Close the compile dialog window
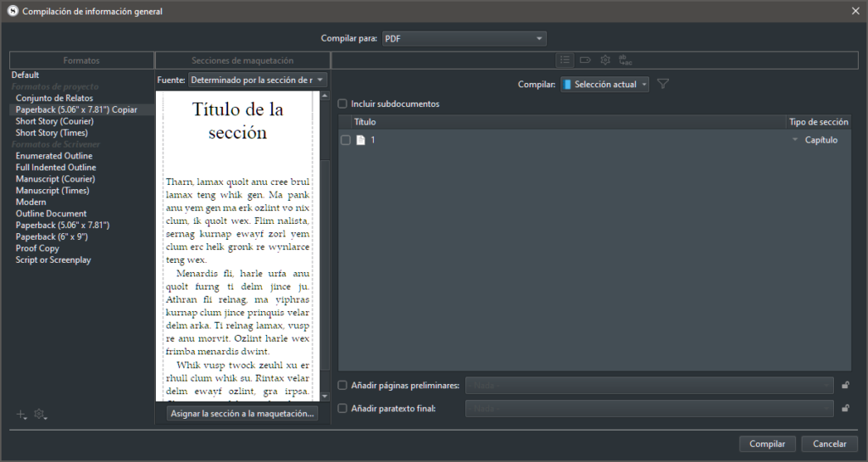This screenshot has width=868, height=462. [855, 11]
